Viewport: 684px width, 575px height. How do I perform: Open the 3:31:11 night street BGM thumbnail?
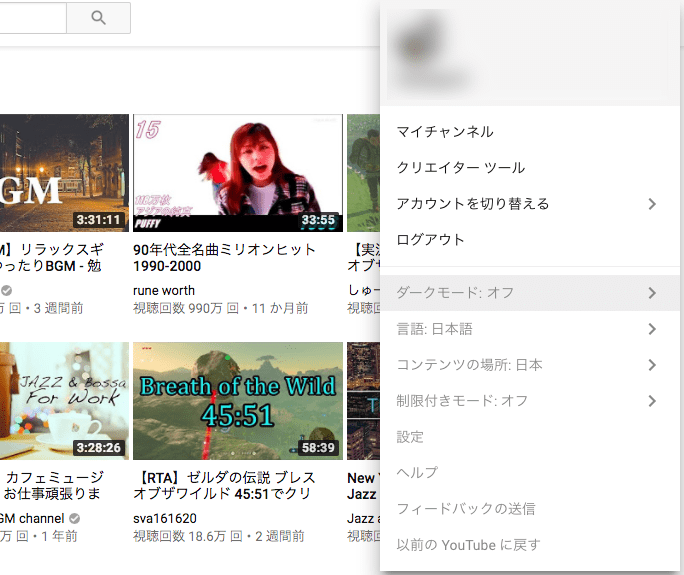pos(64,173)
